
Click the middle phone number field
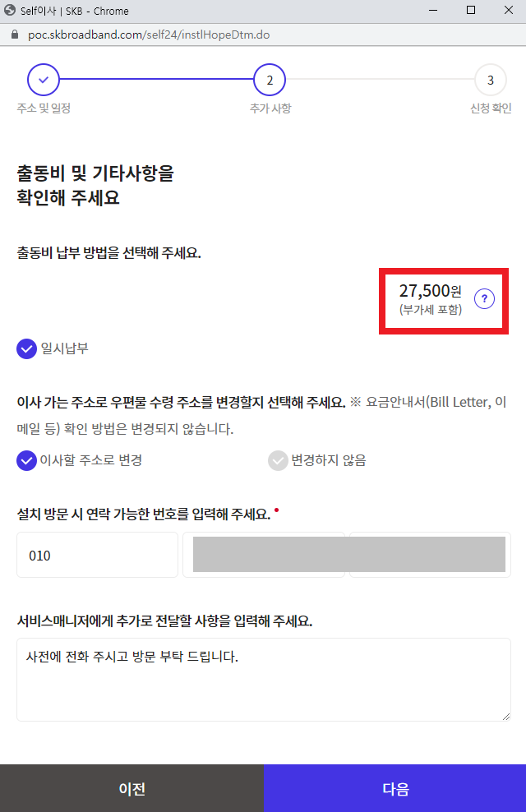(x=264, y=555)
